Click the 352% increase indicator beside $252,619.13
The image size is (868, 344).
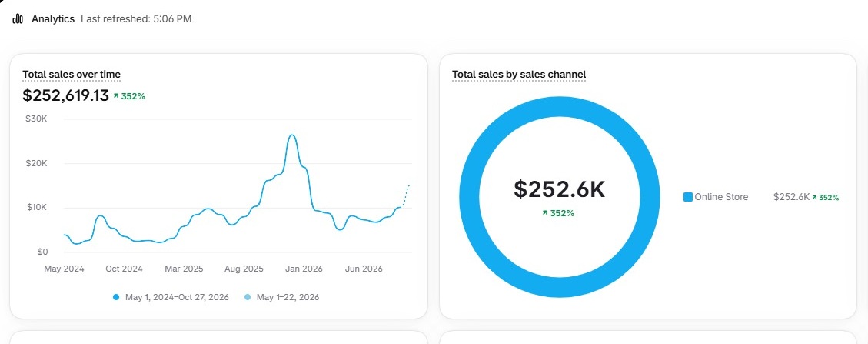coord(129,96)
